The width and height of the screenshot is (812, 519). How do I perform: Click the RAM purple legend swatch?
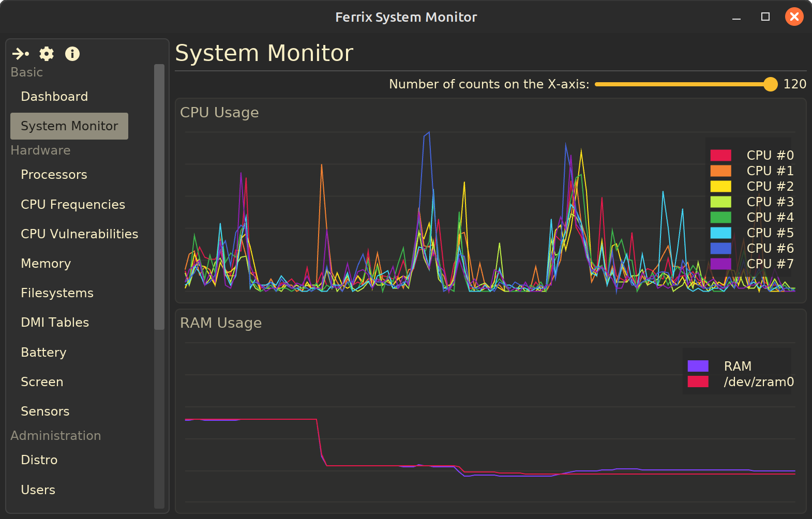[x=698, y=366]
